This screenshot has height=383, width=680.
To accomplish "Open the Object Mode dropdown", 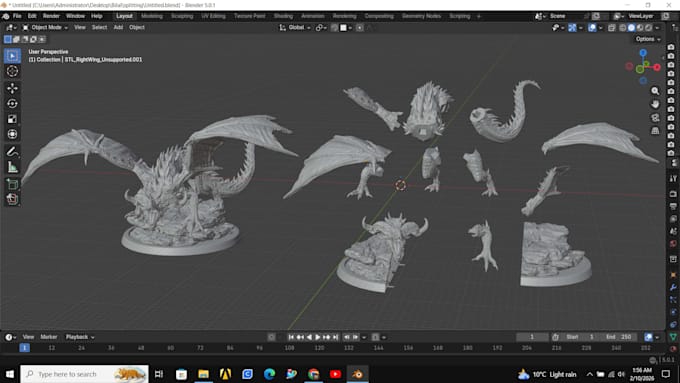I will pyautogui.click(x=45, y=27).
